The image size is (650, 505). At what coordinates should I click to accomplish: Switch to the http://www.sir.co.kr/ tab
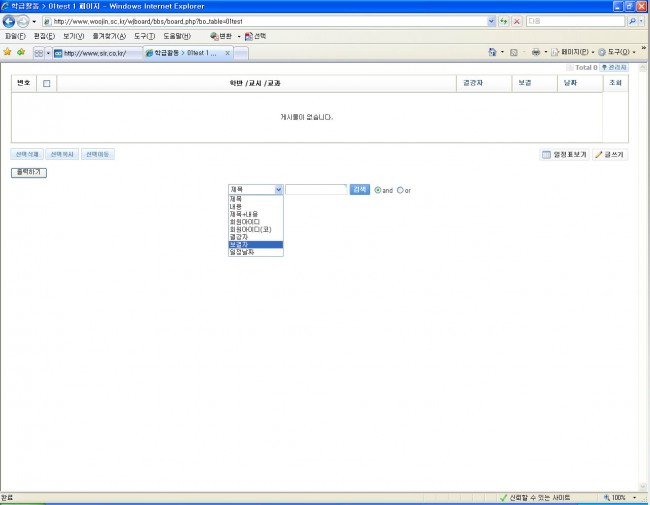[x=97, y=53]
